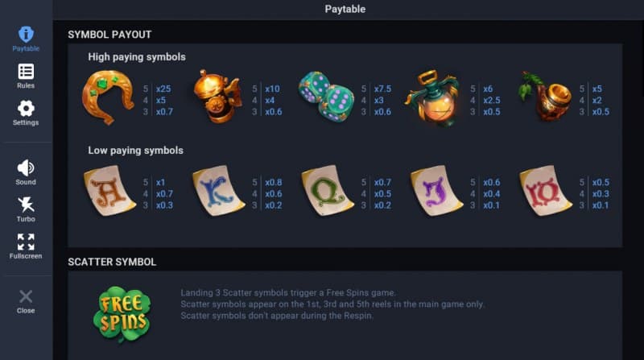Close the paytable panel
Viewport: 644px width, 360px height.
click(26, 300)
